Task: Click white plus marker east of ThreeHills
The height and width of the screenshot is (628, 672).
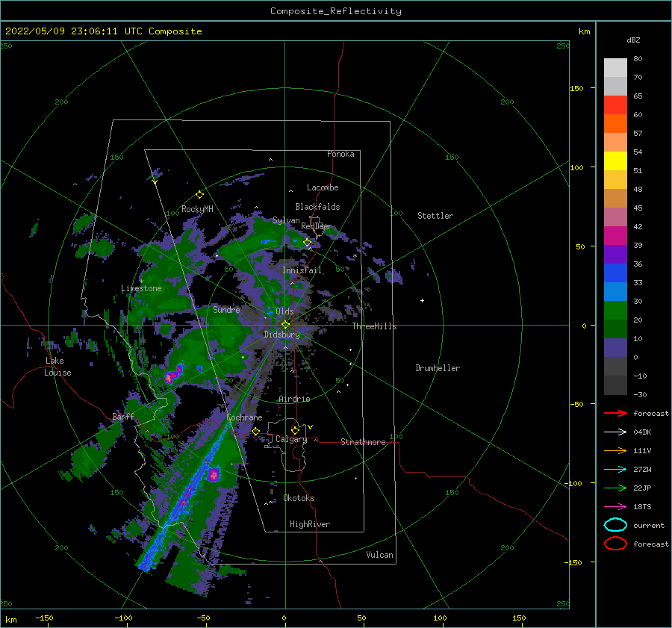Action: (422, 300)
